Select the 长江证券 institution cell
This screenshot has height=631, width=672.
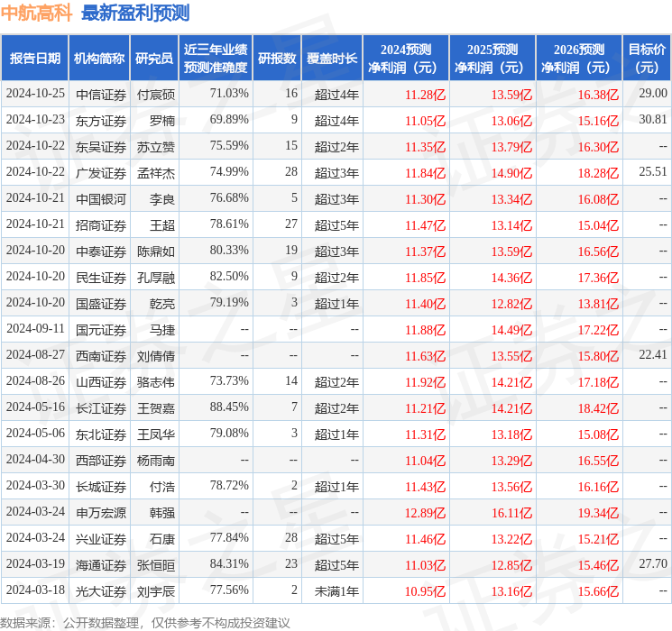point(101,408)
